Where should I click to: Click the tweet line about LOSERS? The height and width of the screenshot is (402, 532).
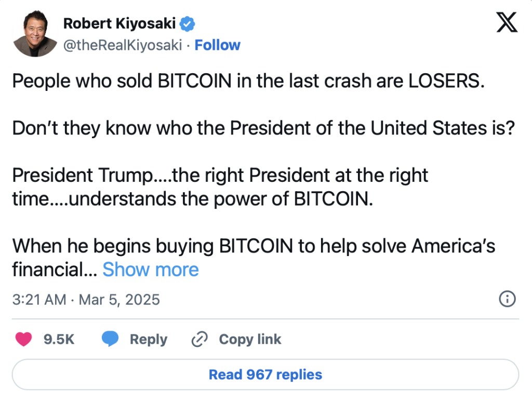[248, 82]
